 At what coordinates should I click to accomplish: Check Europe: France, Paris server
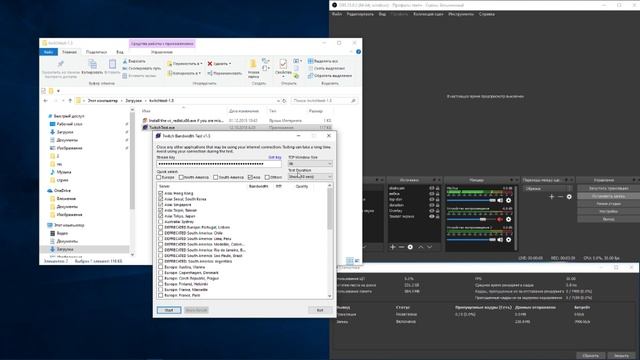160,295
